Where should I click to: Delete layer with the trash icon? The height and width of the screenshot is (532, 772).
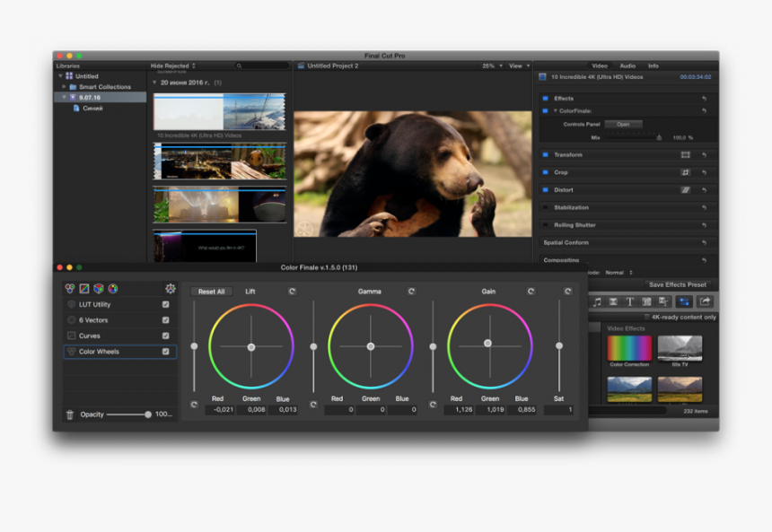70,414
